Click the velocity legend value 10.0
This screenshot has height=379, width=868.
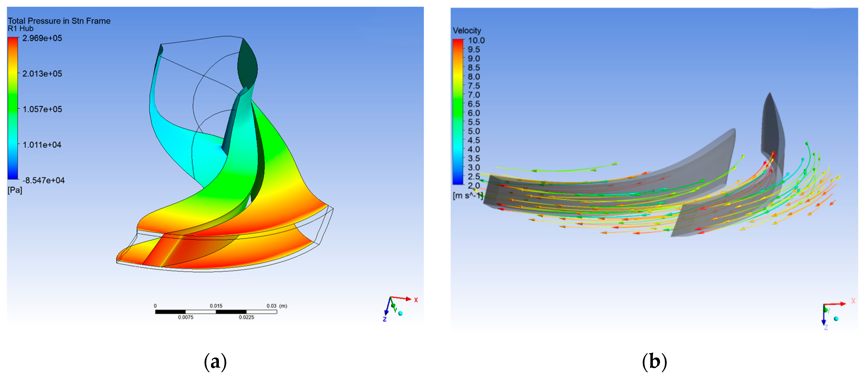point(476,40)
